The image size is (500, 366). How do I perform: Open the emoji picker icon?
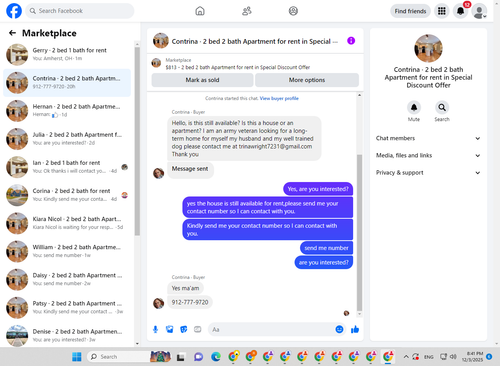[339, 329]
